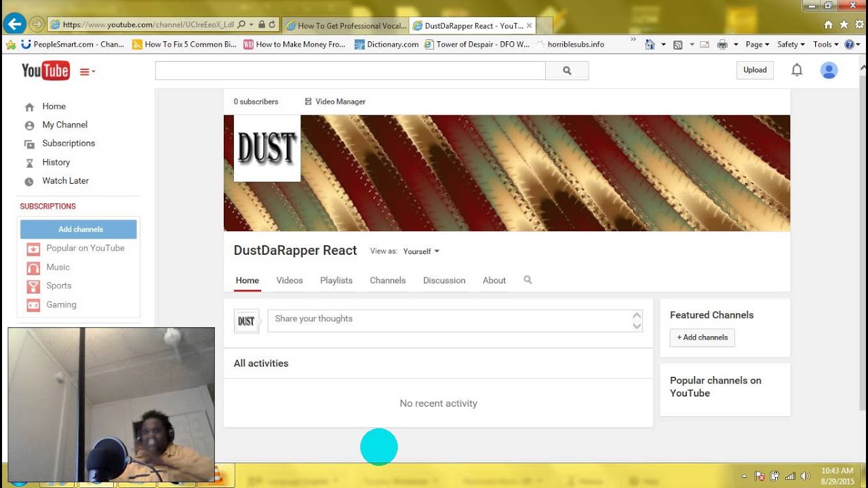
Task: Open the channel Videos tab
Action: [290, 280]
